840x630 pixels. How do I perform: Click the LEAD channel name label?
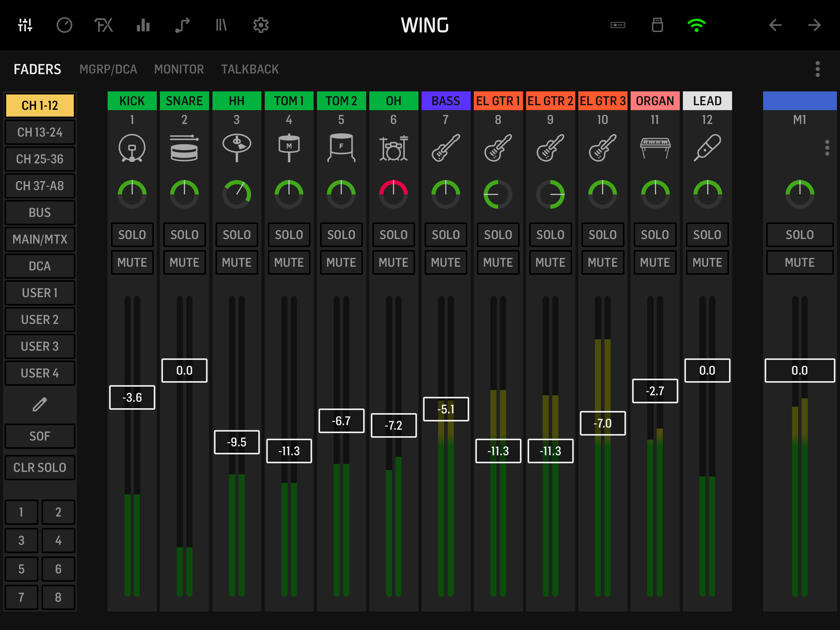point(707,101)
